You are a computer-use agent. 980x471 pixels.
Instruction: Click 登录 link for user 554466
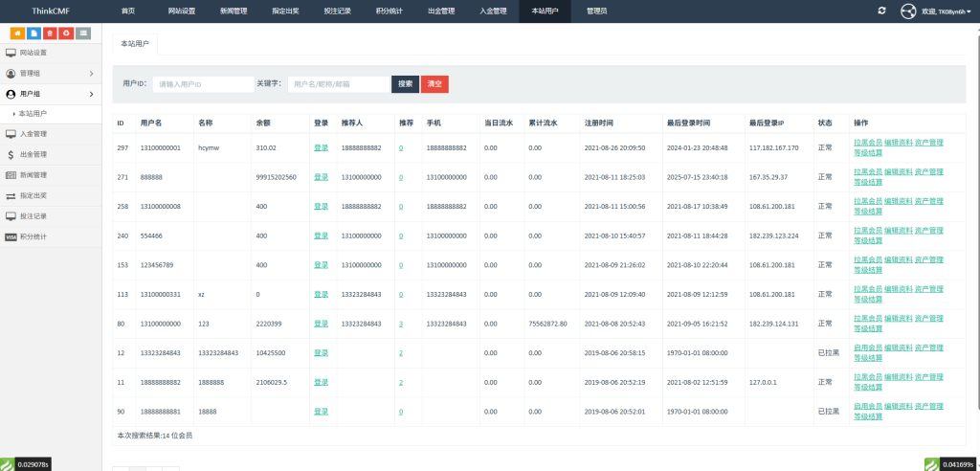(321, 235)
